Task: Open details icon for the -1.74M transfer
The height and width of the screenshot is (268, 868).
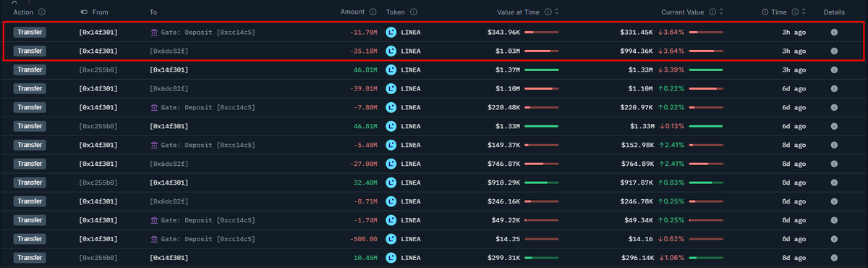Action: pos(834,220)
